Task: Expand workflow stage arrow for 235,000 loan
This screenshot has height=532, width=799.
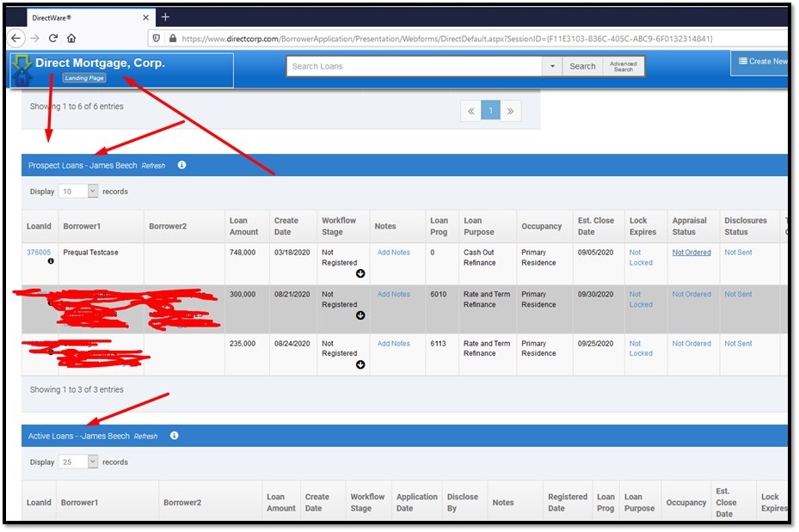Action: pyautogui.click(x=360, y=364)
